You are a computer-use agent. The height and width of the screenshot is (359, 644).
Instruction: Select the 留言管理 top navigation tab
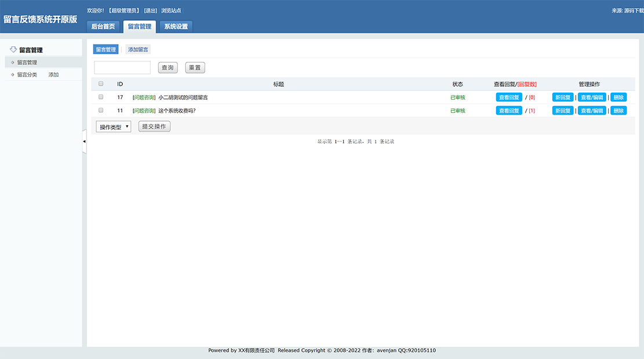(139, 27)
